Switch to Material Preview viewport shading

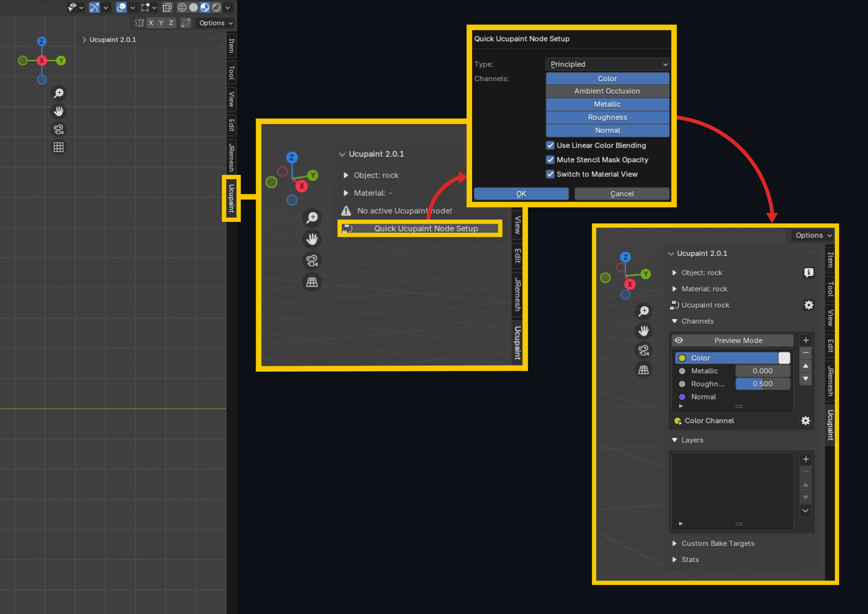click(205, 7)
